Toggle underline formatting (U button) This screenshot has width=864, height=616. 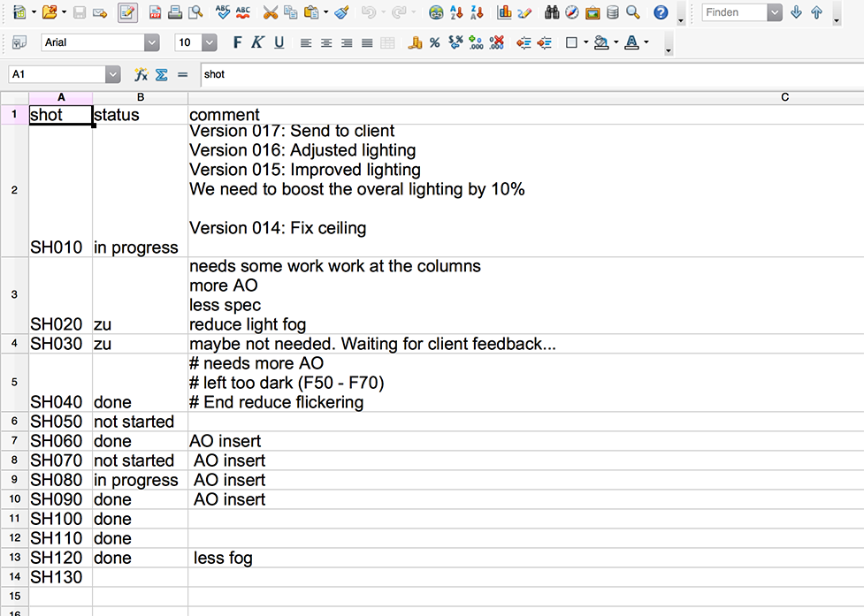point(279,42)
